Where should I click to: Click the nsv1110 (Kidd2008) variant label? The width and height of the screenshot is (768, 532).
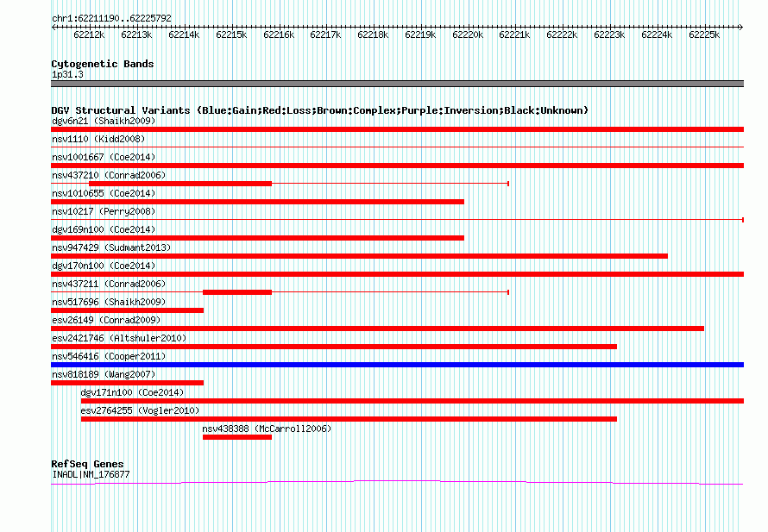point(98,139)
